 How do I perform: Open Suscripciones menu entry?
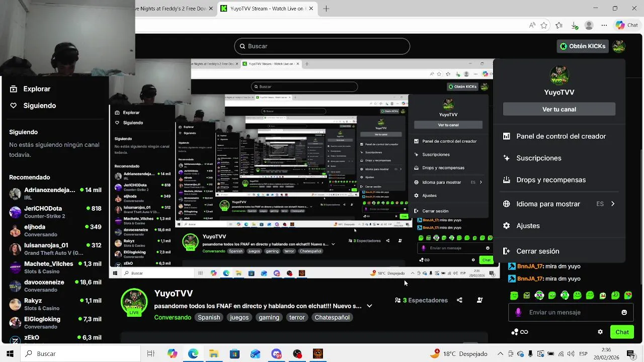coord(559,158)
